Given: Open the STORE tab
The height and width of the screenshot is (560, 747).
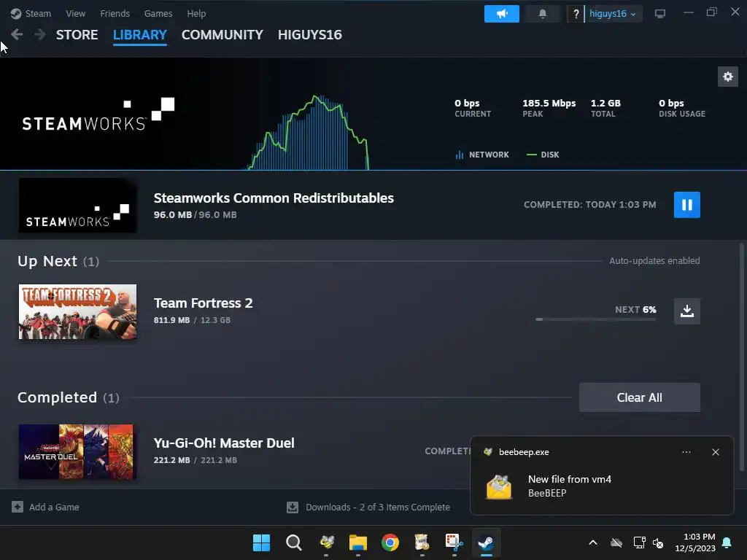Looking at the screenshot, I should (x=77, y=35).
